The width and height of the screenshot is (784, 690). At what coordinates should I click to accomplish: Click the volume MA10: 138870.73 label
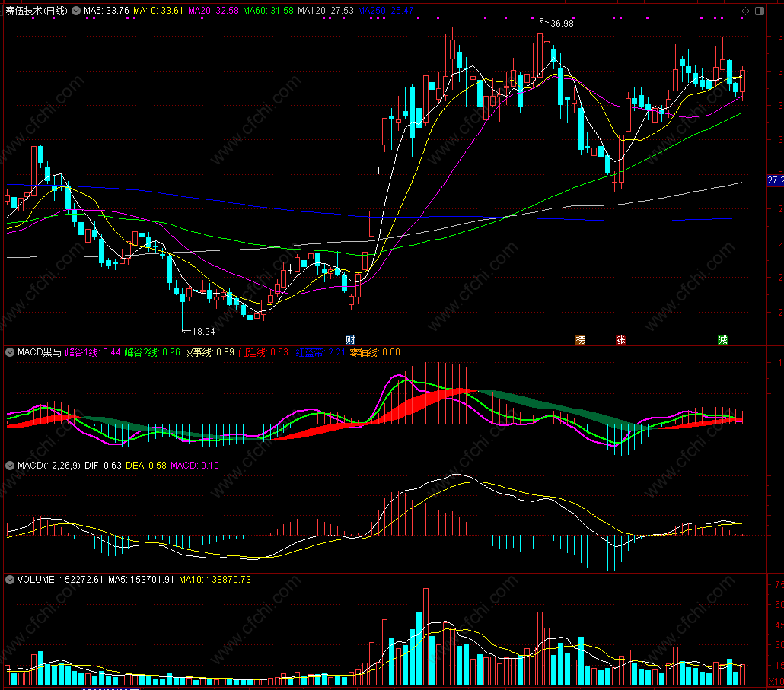coord(215,580)
